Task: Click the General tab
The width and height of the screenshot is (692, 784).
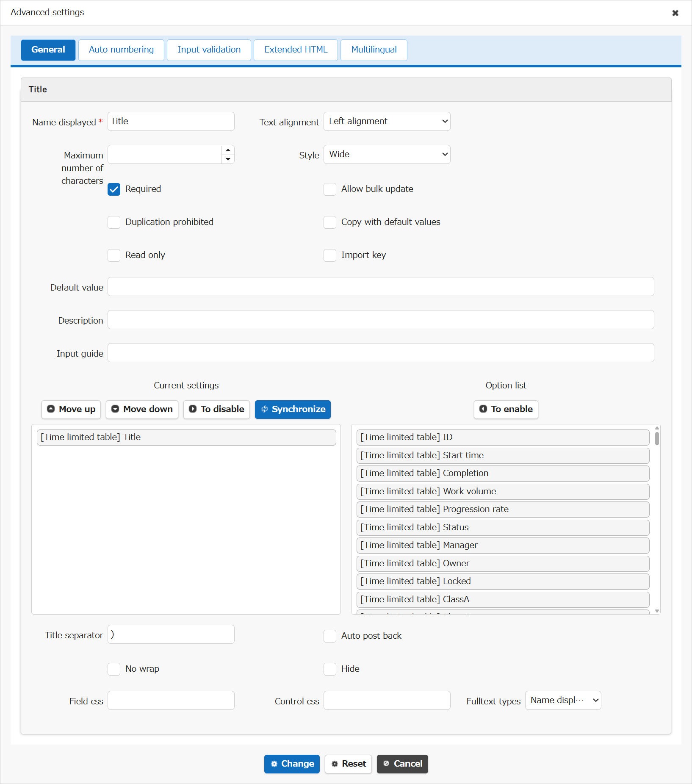Action: tap(48, 50)
